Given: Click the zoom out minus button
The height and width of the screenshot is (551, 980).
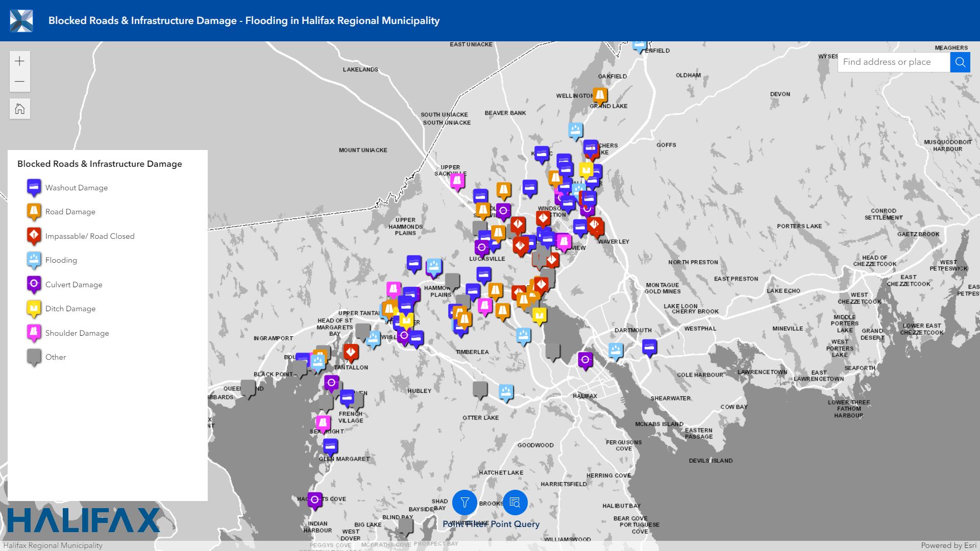Looking at the screenshot, I should 19,82.
